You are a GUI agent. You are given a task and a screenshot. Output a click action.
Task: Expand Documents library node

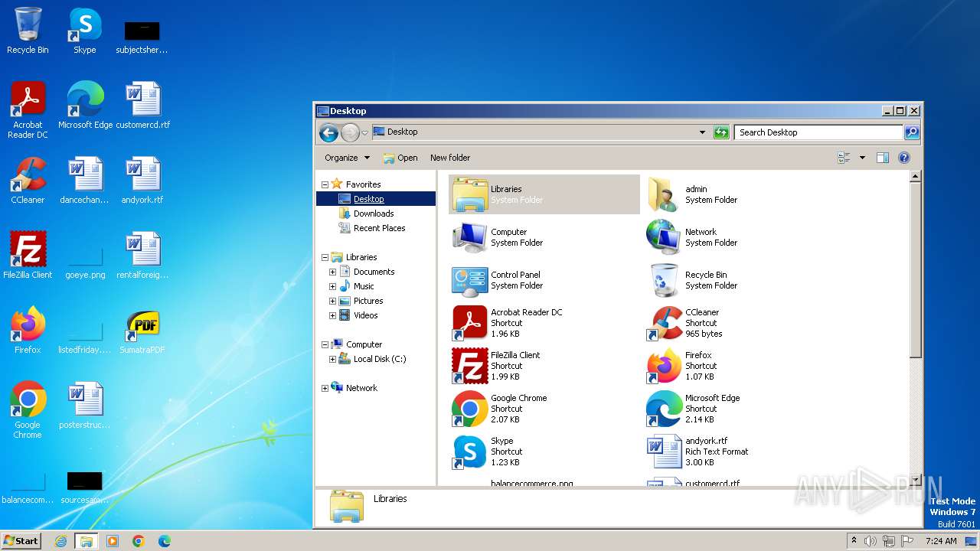click(332, 272)
